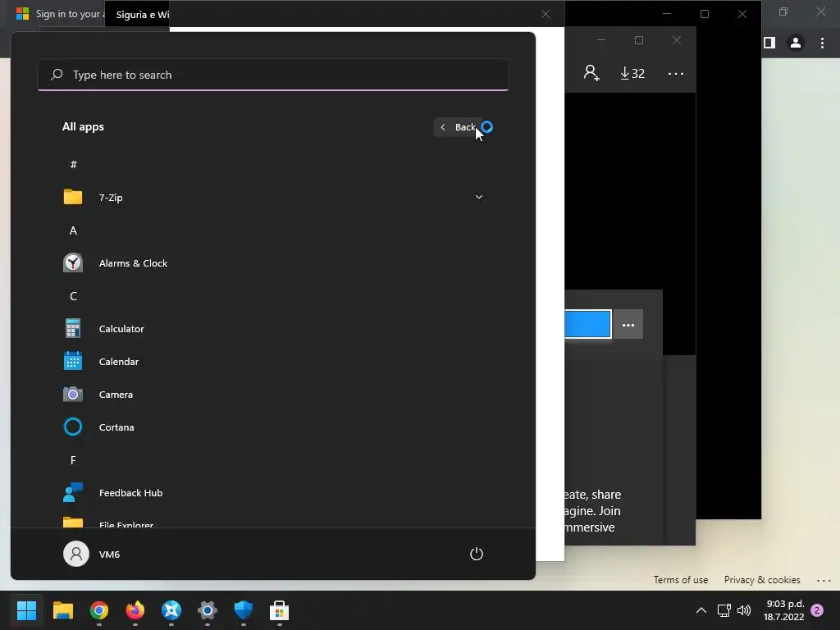This screenshot has height=630, width=840.
Task: Open Privacy & cookies link
Action: click(x=762, y=580)
